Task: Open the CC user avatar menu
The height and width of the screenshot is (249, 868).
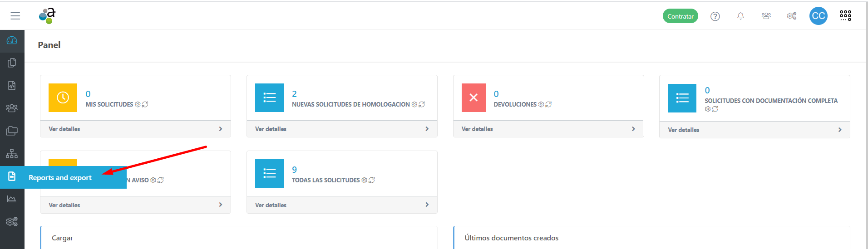Action: point(819,16)
